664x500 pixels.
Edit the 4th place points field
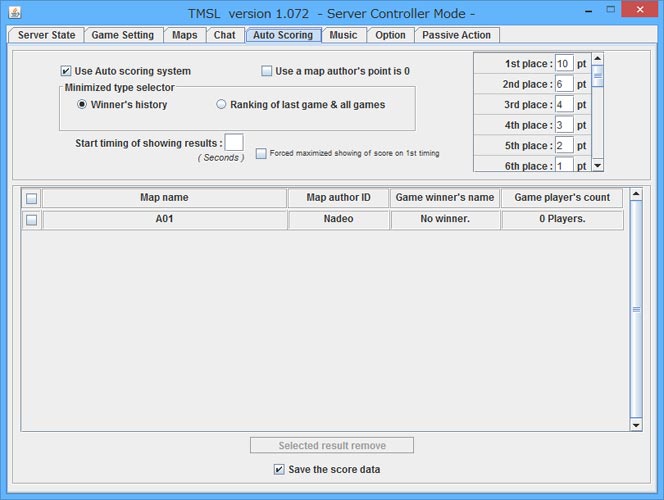point(564,125)
